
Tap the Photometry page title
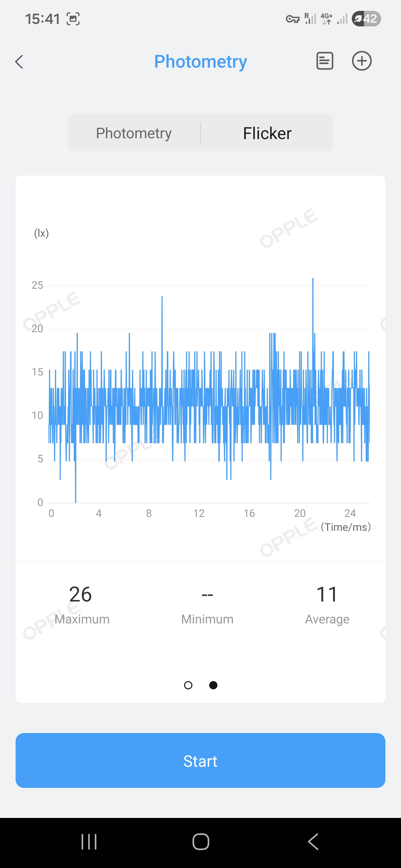pos(200,62)
